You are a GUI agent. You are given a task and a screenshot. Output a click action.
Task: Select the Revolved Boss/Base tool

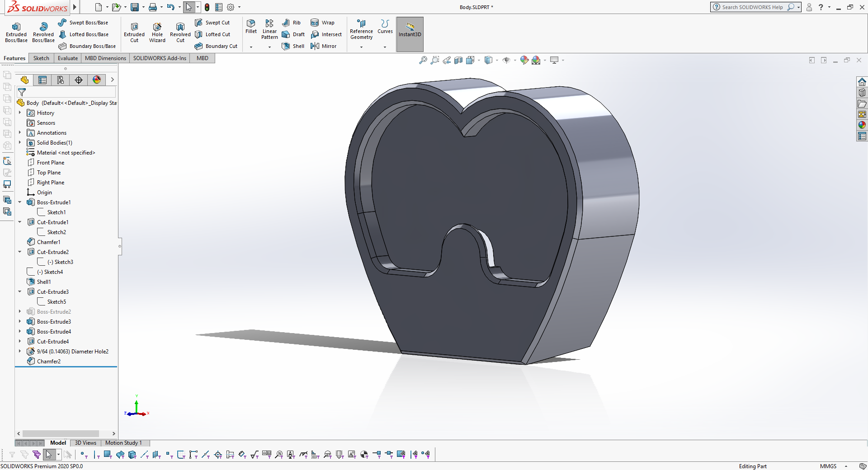pos(43,33)
